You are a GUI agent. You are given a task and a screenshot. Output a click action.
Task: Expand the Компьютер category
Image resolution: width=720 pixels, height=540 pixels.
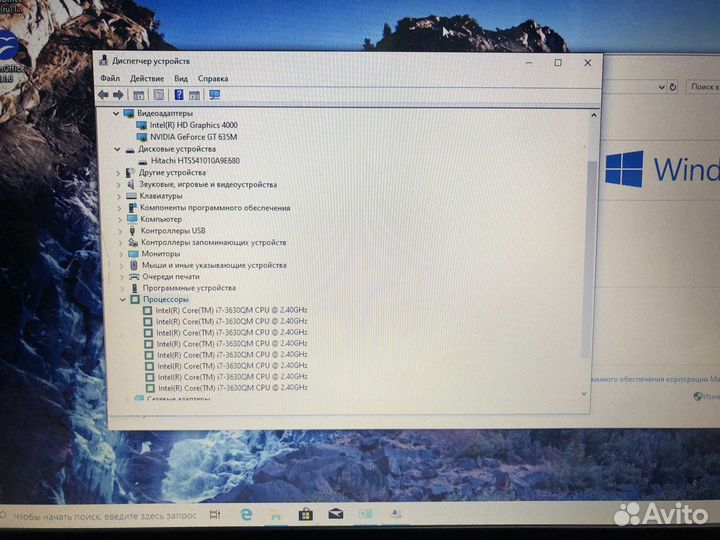pos(120,219)
